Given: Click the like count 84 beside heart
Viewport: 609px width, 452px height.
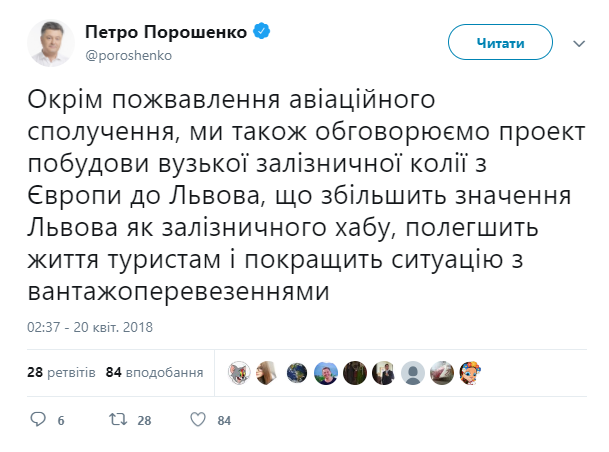Looking at the screenshot, I should click(x=224, y=421).
